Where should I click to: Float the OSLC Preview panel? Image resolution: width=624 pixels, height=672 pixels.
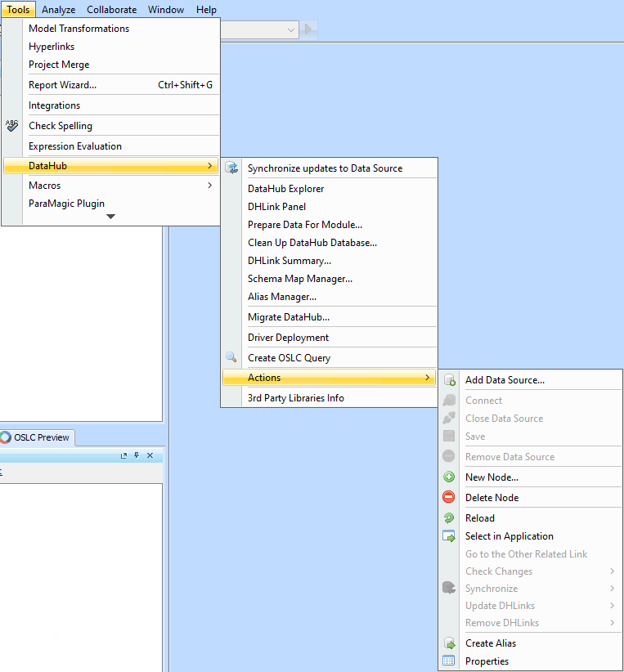[x=124, y=455]
